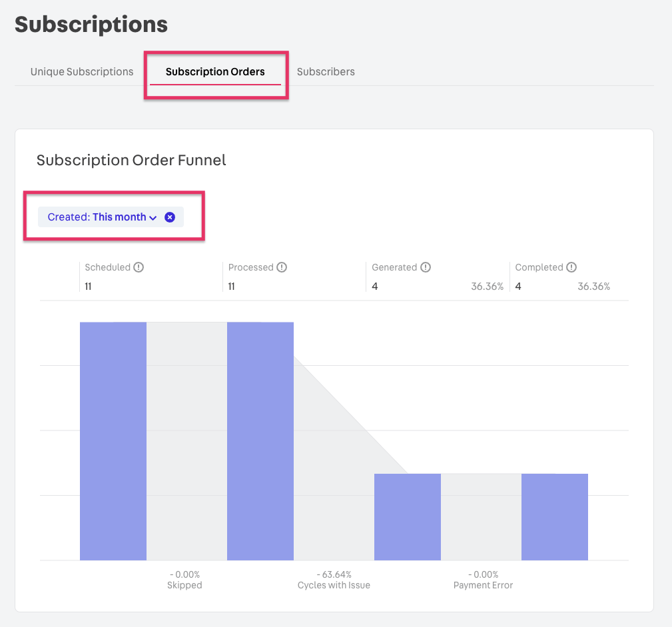
Task: Click the Payment Error drop-off label
Action: [483, 585]
